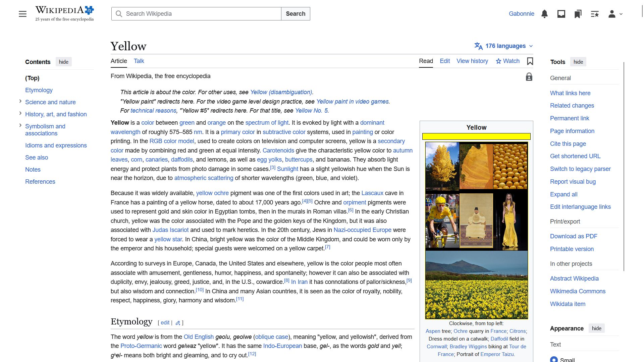Open the View history tab

(x=472, y=61)
